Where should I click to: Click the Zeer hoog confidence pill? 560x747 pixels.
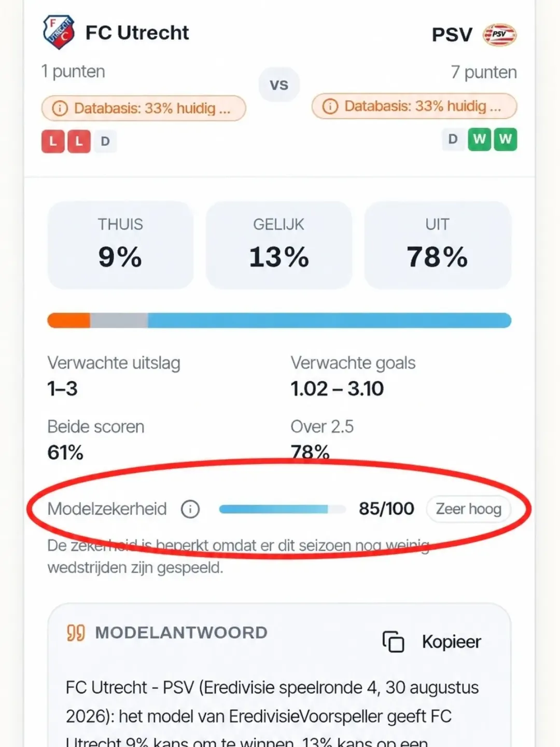pos(468,509)
